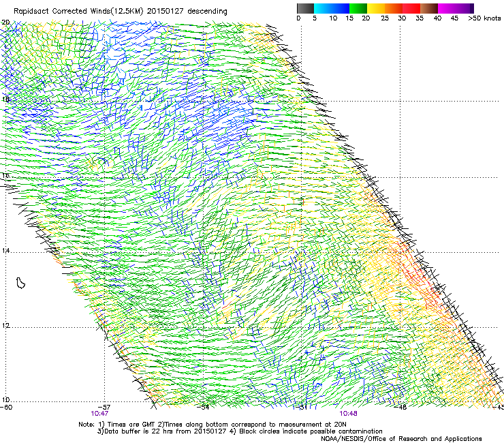The height and width of the screenshot is (443, 504).
Task: Click the '35' legend tick label
Action: (420, 18)
